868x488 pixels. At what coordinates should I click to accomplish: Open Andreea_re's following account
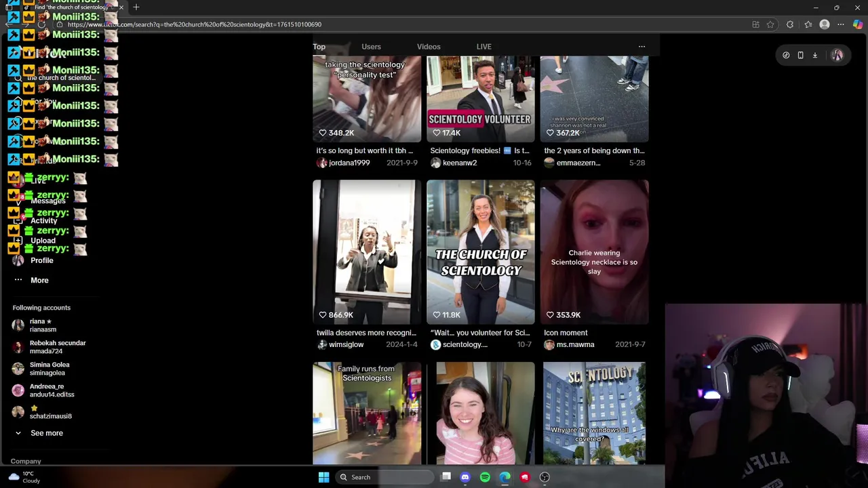click(x=51, y=390)
